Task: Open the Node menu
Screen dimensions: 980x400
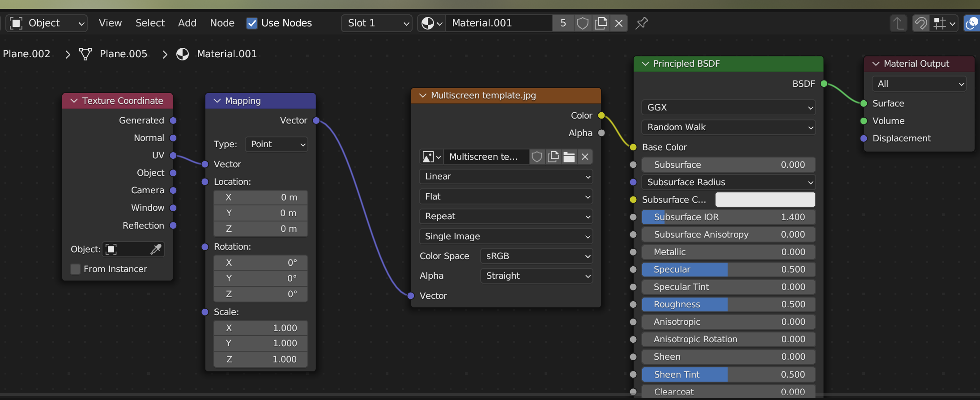Action: 222,23
